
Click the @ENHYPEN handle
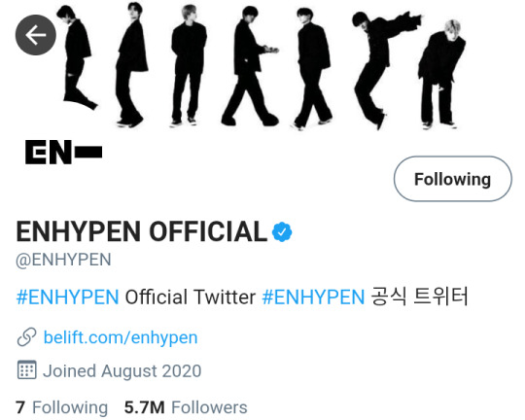pos(63,260)
